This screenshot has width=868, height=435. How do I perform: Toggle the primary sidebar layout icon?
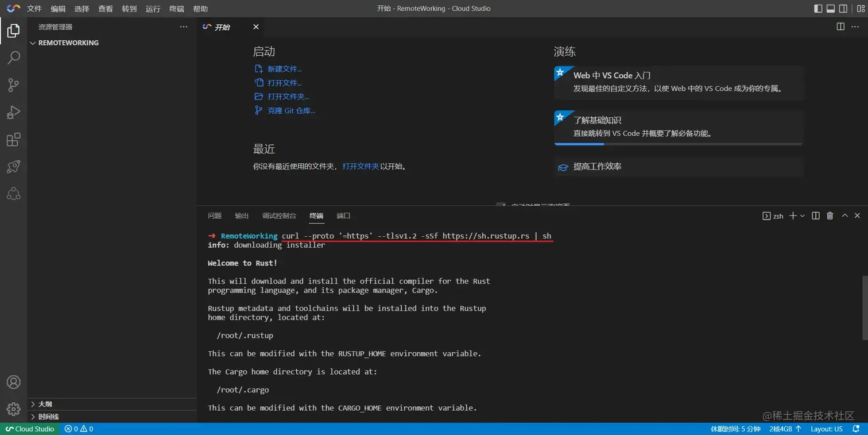819,9
